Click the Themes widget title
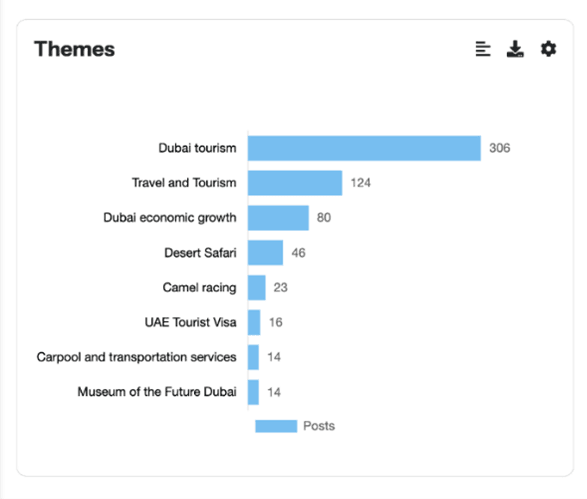This screenshot has width=587, height=499. (x=74, y=49)
